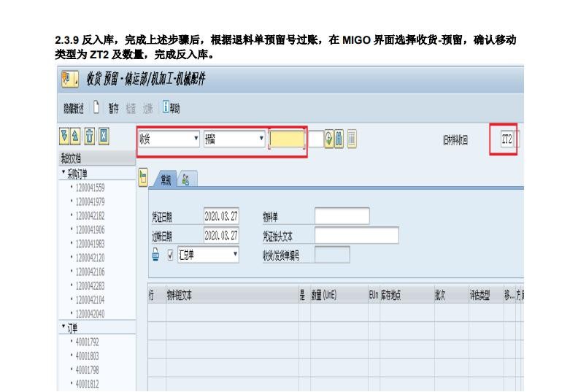Click the yellow reservation number input field
Viewport: 578px width, 392px height.
(288, 139)
